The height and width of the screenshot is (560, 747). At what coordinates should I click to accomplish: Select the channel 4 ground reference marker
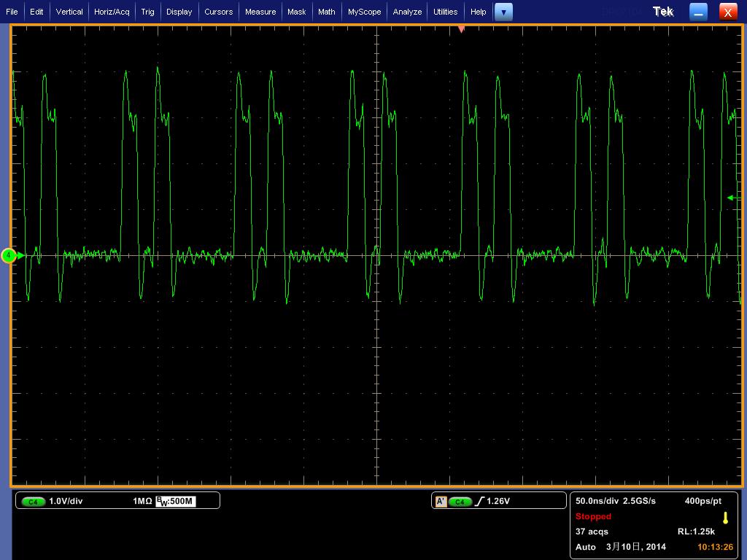tap(9, 256)
